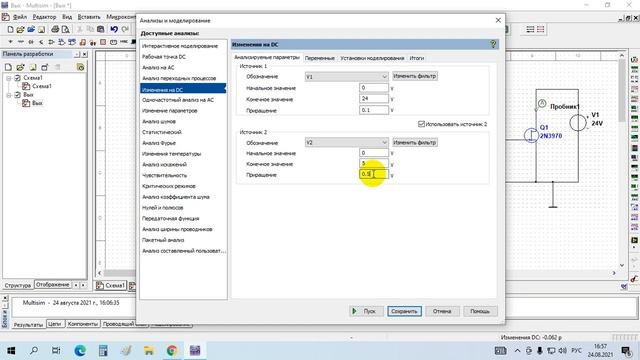The image size is (640, 360).
Task: Select transistor Q1 2N3970 on schematic
Action: (x=531, y=135)
